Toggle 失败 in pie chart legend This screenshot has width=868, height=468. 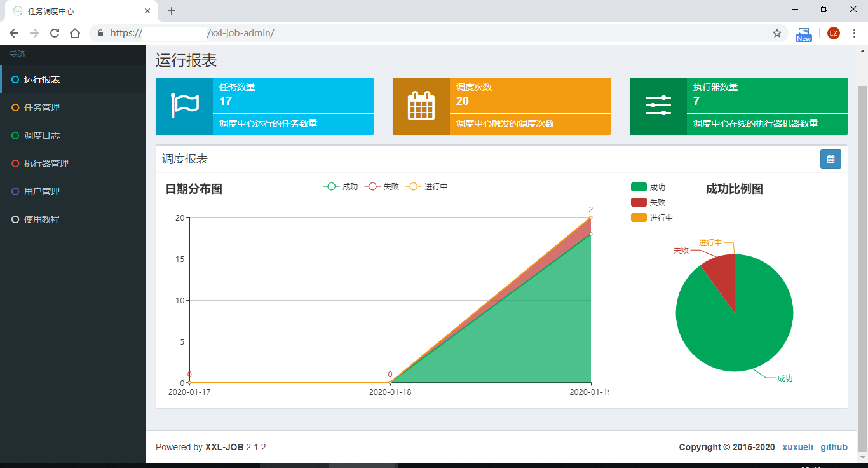coord(648,202)
